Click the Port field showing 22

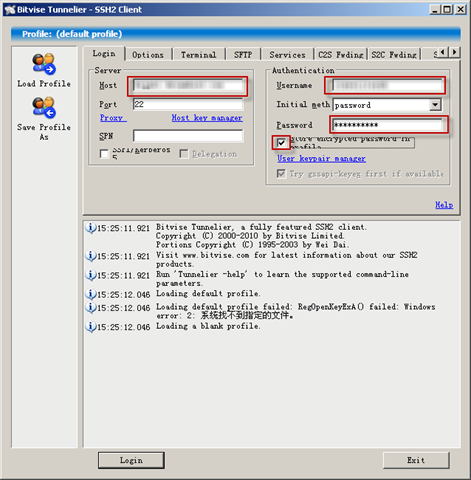pos(188,104)
